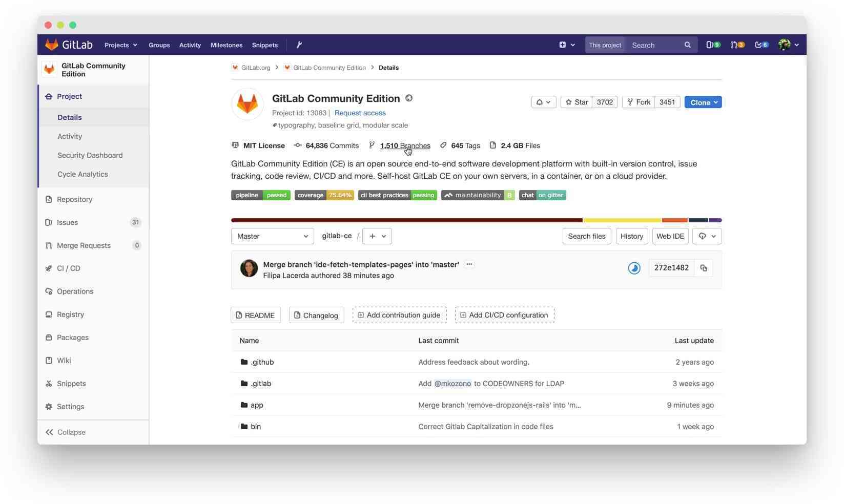
Task: Open the admin wrench icon in top bar
Action: 299,45
